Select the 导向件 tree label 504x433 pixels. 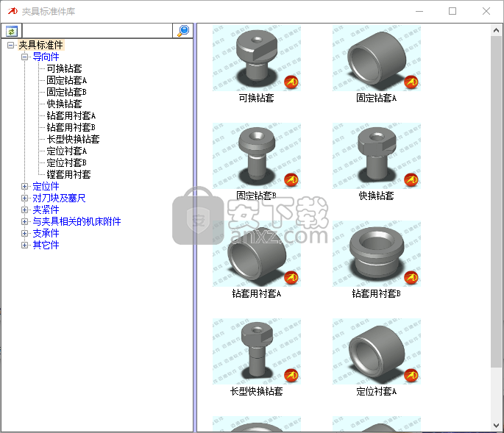click(x=46, y=57)
